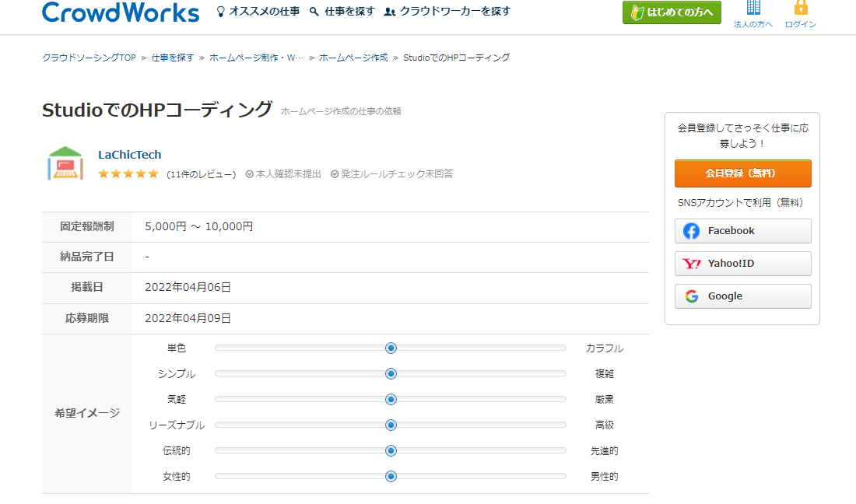Go to クラウドソーシングTOP breadcrumb
Image resolution: width=856 pixels, height=504 pixels.
(x=89, y=58)
